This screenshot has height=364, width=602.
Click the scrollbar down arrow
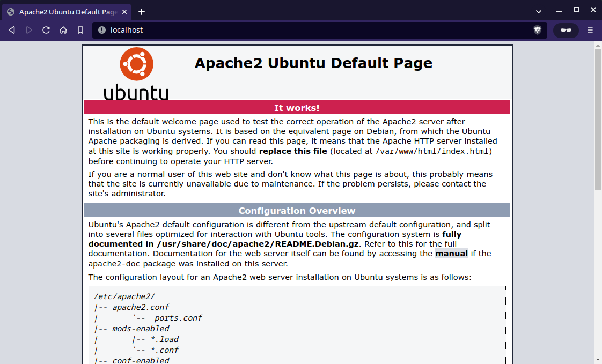(597, 360)
